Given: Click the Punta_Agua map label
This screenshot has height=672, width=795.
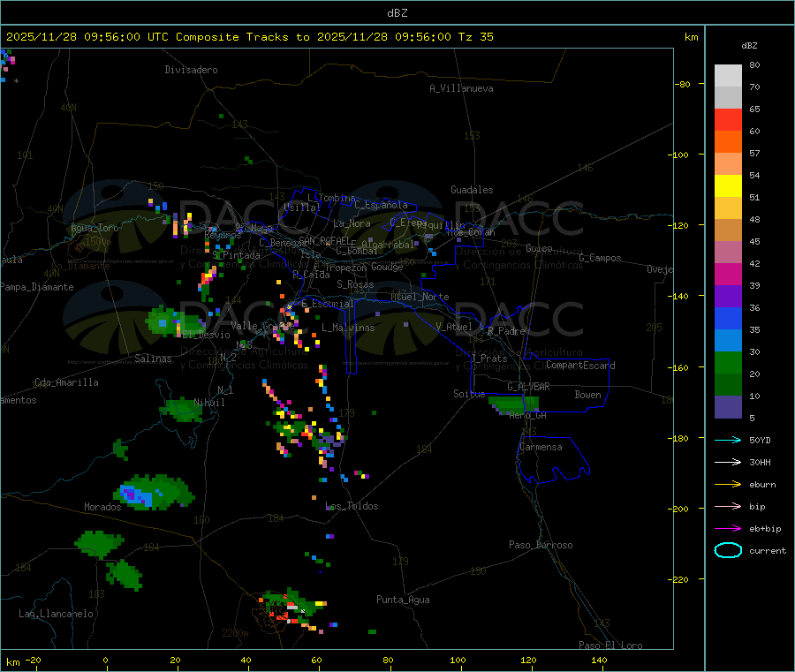Looking at the screenshot, I should (x=403, y=600).
